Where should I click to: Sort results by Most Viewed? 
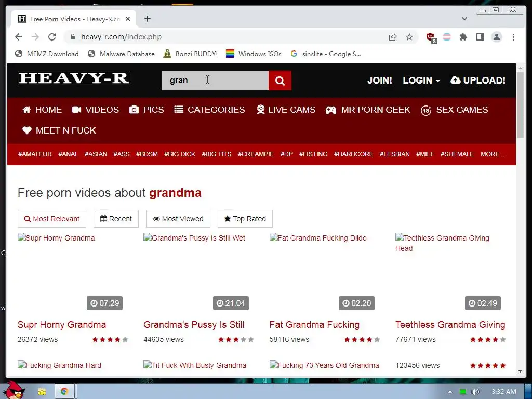pyautogui.click(x=178, y=219)
